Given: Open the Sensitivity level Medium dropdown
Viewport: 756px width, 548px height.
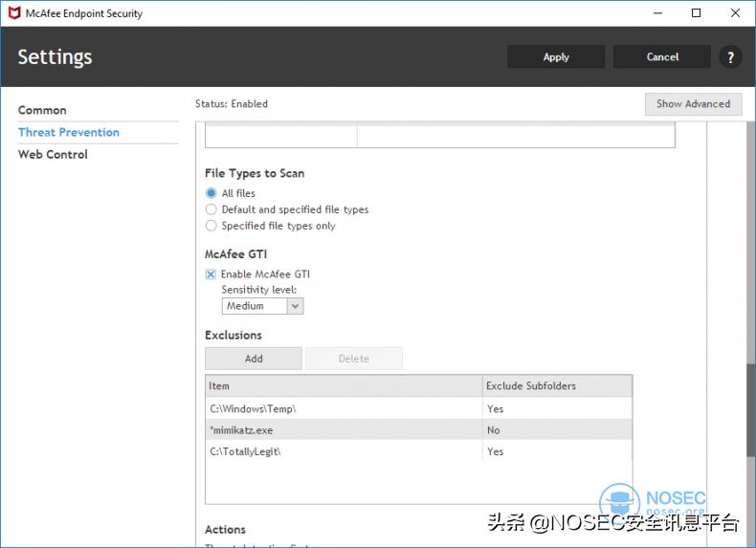Looking at the screenshot, I should [x=263, y=306].
